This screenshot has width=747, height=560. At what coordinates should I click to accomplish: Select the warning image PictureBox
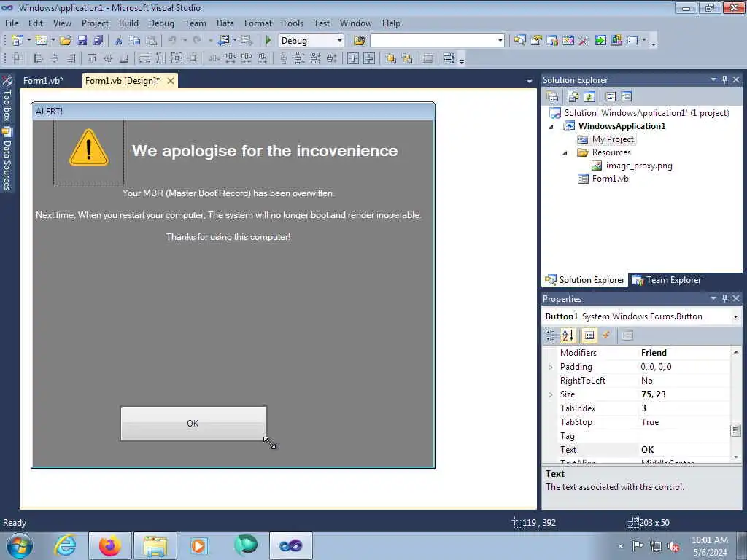click(88, 152)
